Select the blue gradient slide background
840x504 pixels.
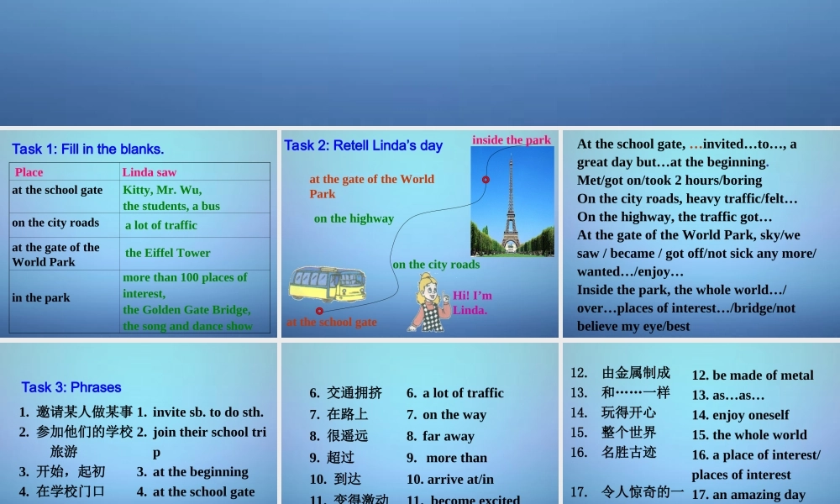coord(420,59)
